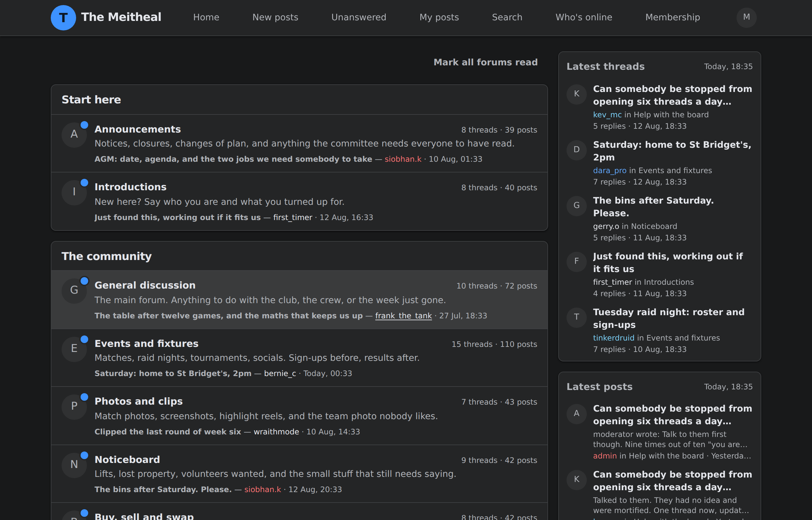Image resolution: width=812 pixels, height=520 pixels.
Task: Go to Home in the navigation
Action: click(x=206, y=17)
